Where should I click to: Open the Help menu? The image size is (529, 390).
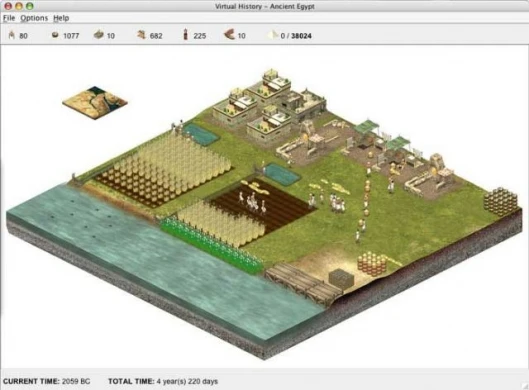pos(61,18)
